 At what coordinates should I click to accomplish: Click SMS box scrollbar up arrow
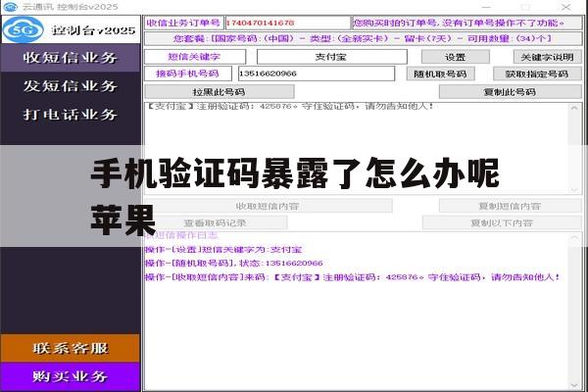[574, 109]
